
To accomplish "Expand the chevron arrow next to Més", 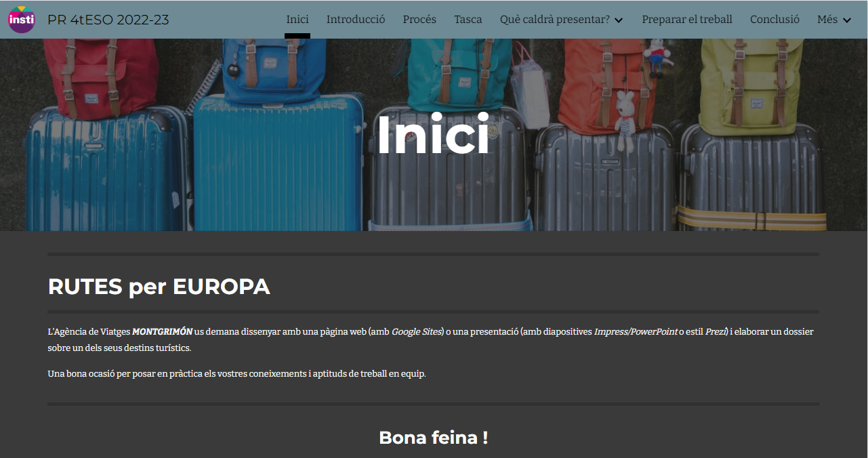I will point(847,20).
